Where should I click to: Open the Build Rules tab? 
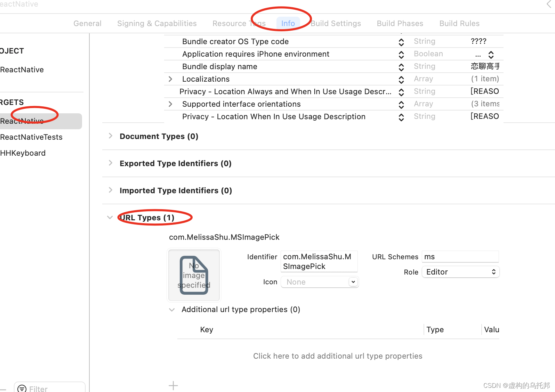coord(459,23)
